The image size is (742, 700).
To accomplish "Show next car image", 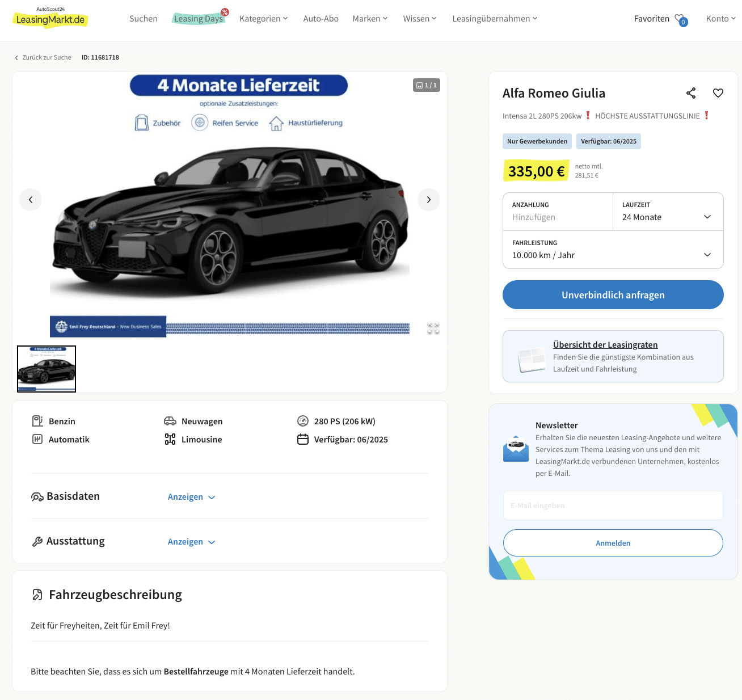I will [x=429, y=200].
